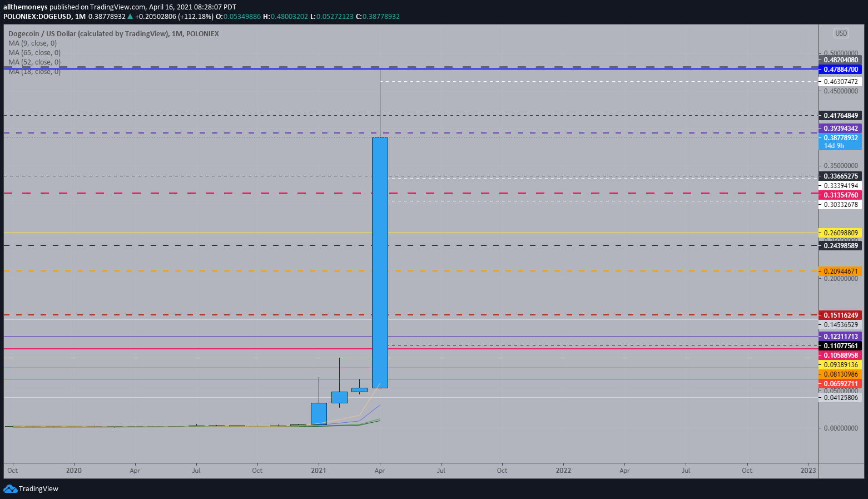Screen dimensions: 868x499
Task: Click the 0.46307472 price label
Action: (x=840, y=82)
